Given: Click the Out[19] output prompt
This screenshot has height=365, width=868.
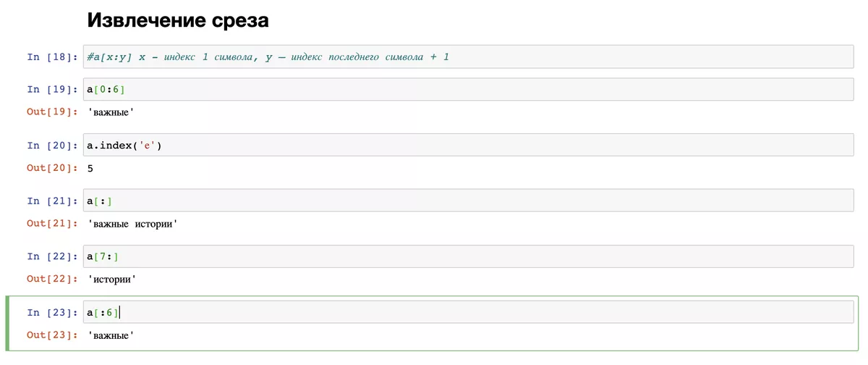Looking at the screenshot, I should tap(51, 112).
